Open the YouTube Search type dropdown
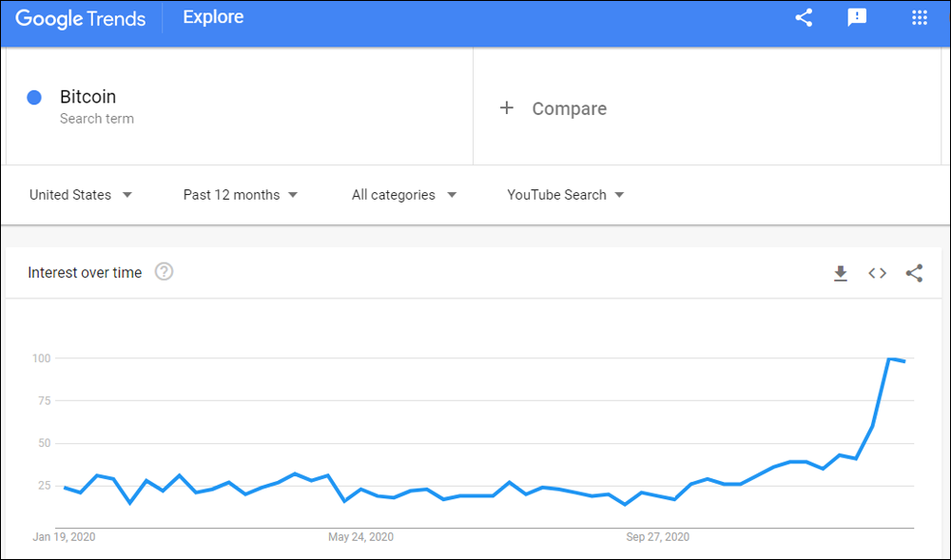The image size is (951, 560). (x=565, y=195)
